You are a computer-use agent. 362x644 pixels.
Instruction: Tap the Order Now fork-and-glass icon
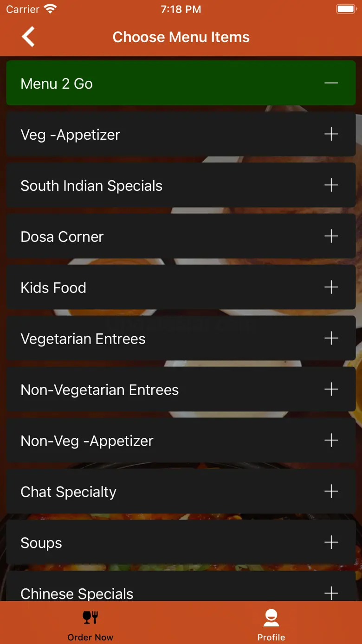point(90,617)
